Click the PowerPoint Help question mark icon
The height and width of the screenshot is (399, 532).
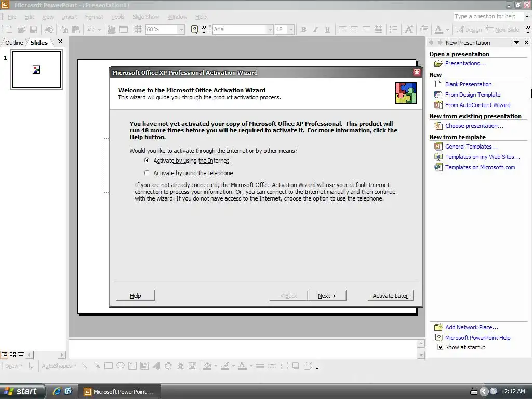point(194,30)
